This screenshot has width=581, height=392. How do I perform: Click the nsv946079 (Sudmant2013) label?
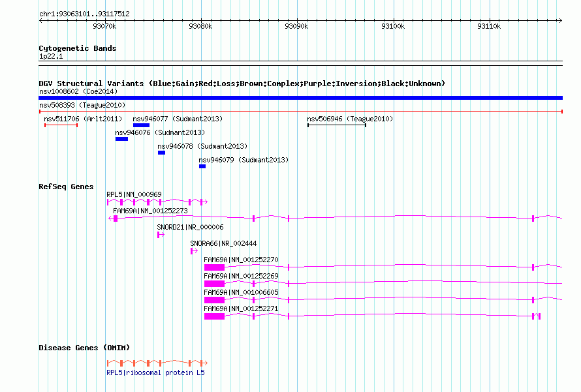(x=243, y=160)
